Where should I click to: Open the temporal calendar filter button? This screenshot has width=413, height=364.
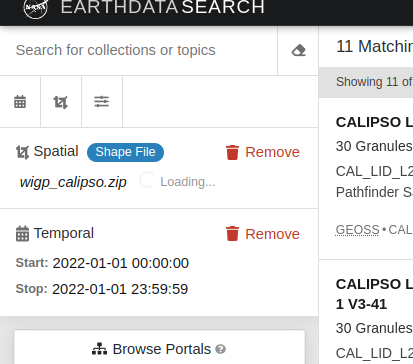[x=20, y=102]
